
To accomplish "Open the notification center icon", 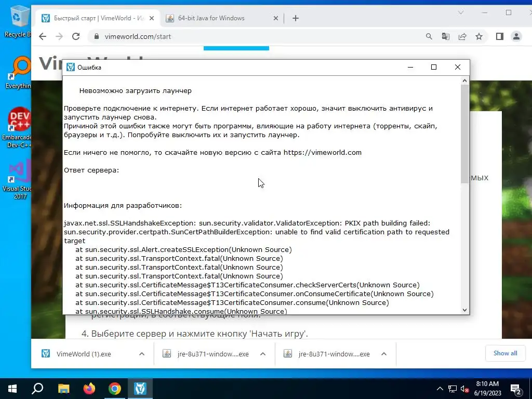I will pos(516,389).
